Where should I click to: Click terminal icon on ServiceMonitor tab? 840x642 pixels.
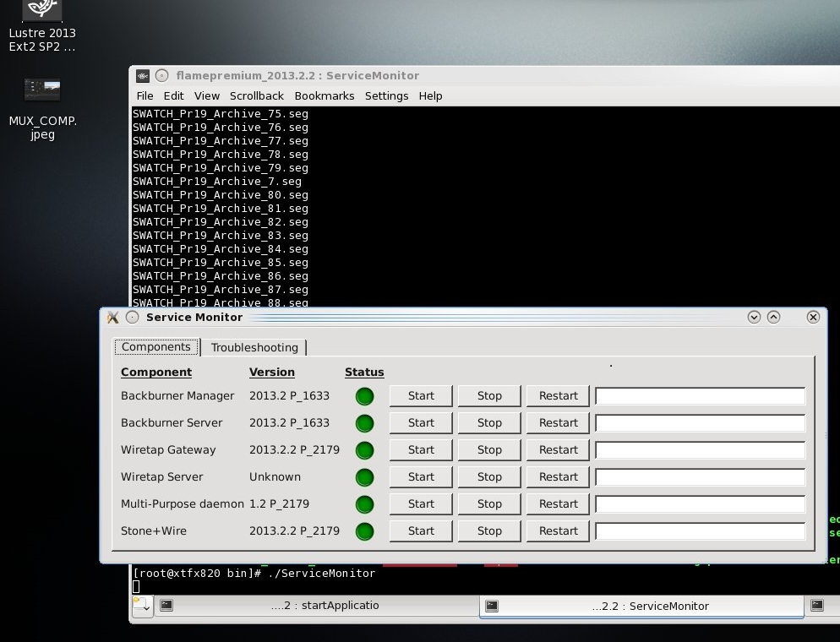[491, 607]
